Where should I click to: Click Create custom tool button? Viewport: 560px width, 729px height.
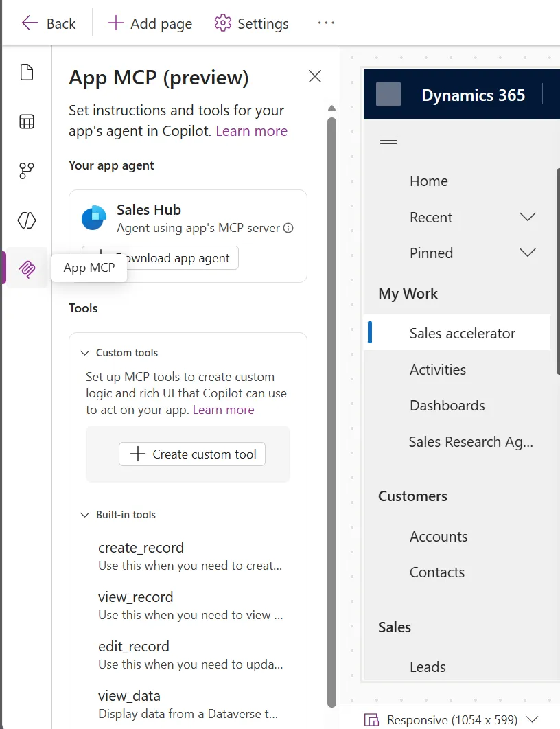(192, 454)
